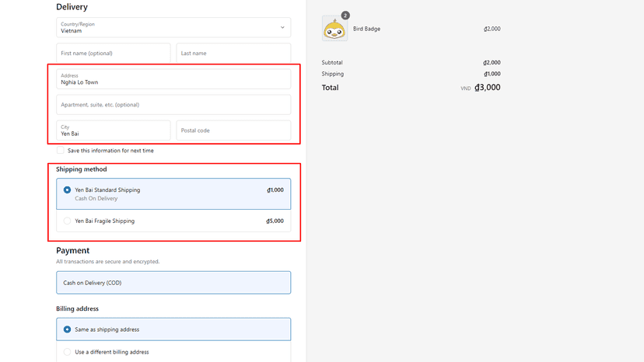Focus the Apartment, suite, etc. field
This screenshot has height=362, width=644.
click(x=173, y=105)
